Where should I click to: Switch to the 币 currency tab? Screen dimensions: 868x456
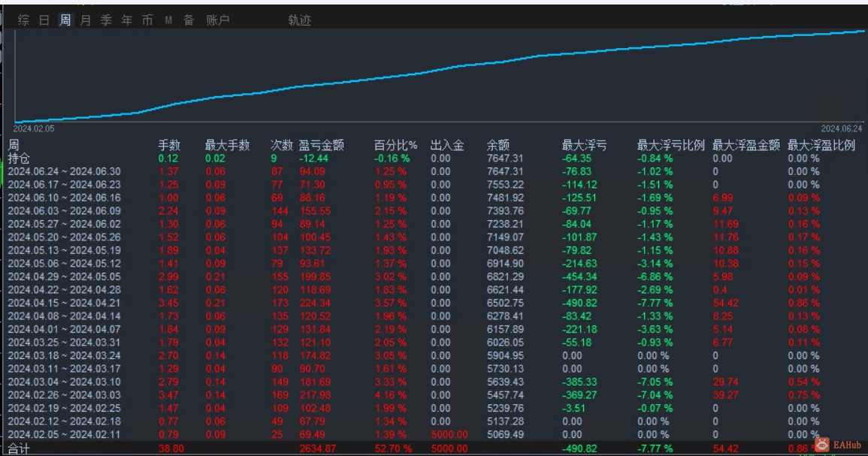(147, 20)
